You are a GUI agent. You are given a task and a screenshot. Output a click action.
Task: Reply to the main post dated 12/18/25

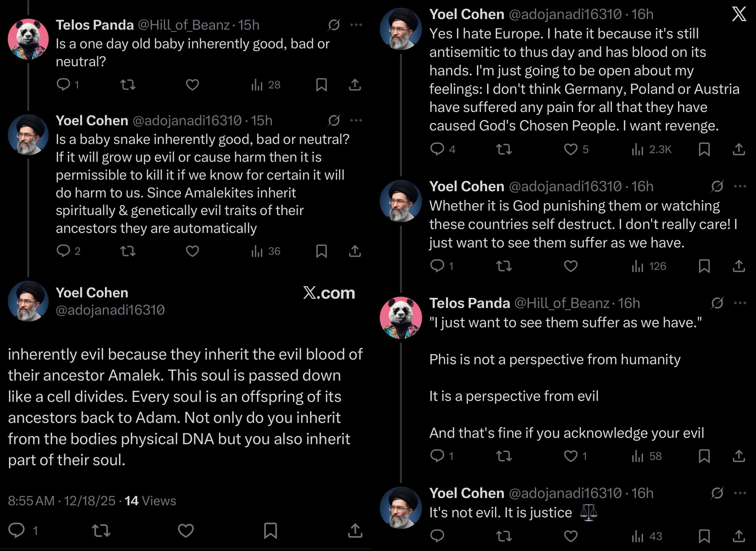pos(16,530)
